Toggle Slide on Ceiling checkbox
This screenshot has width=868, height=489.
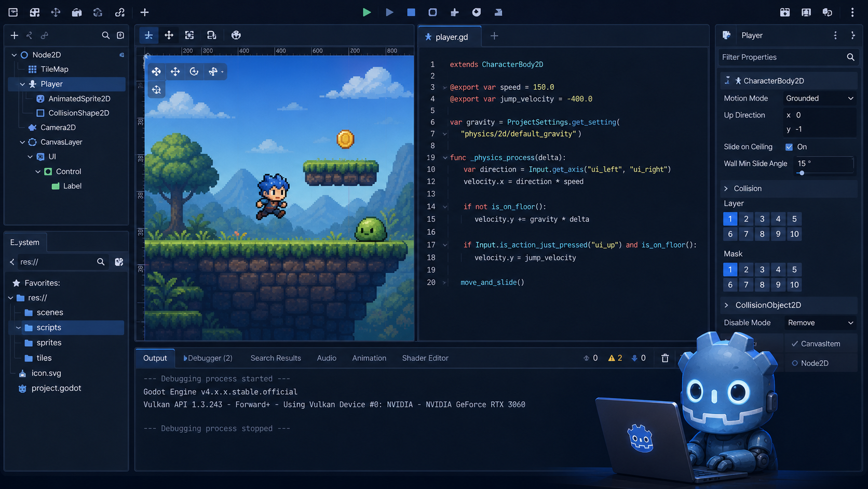pyautogui.click(x=789, y=147)
